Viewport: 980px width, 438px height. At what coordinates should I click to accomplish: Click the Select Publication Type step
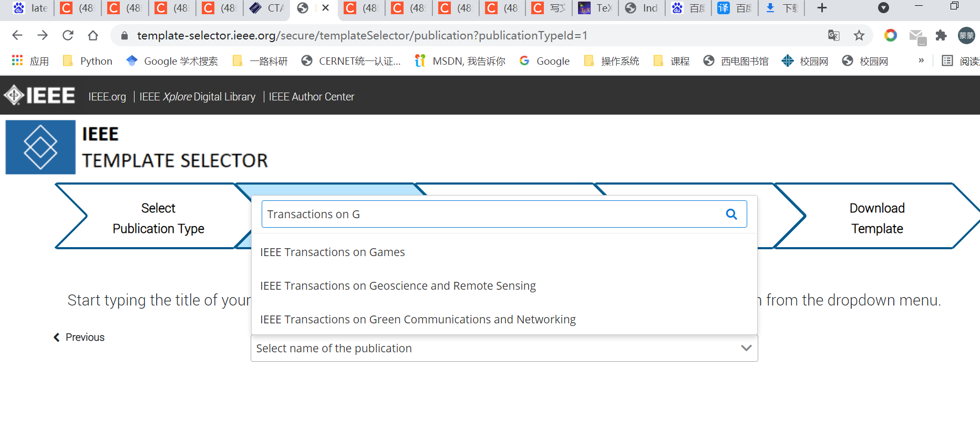coord(158,218)
